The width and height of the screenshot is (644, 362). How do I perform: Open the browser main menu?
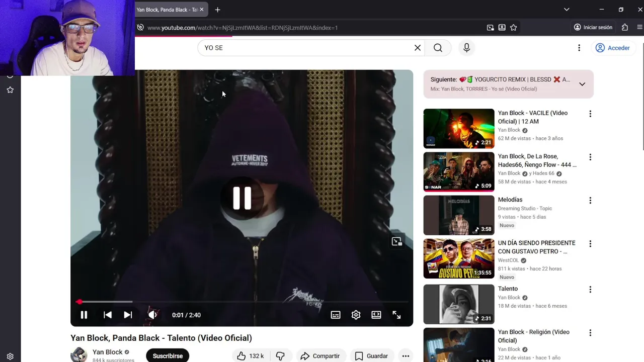point(640,28)
